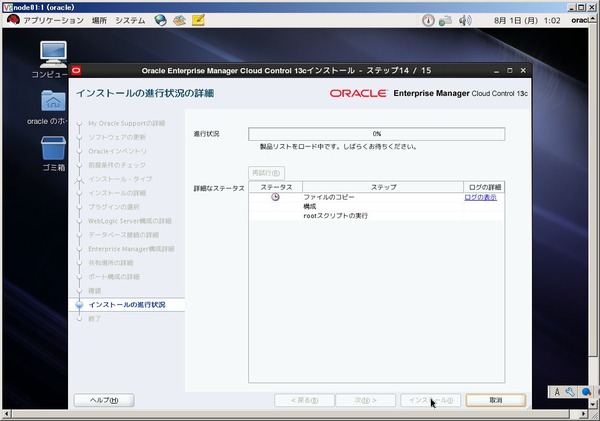Maximize the Oracle installer window

tap(510, 71)
